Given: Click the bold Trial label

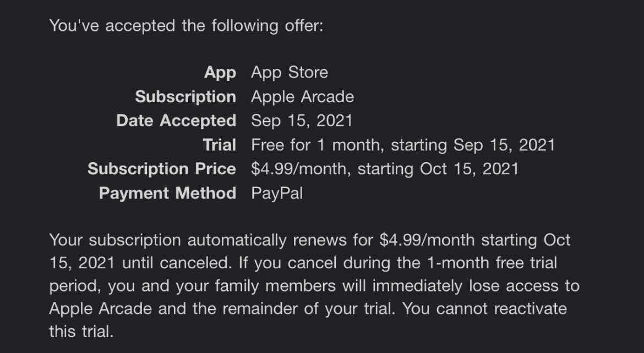Looking at the screenshot, I should coord(219,145).
